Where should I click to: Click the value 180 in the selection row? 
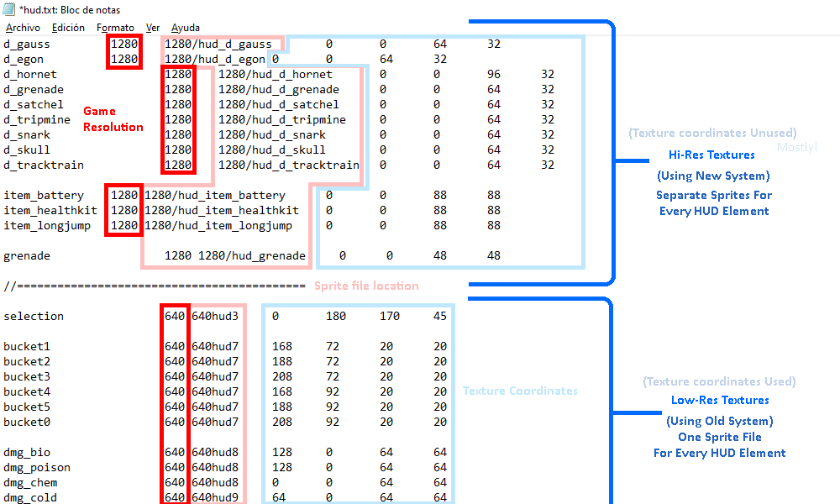pos(335,317)
